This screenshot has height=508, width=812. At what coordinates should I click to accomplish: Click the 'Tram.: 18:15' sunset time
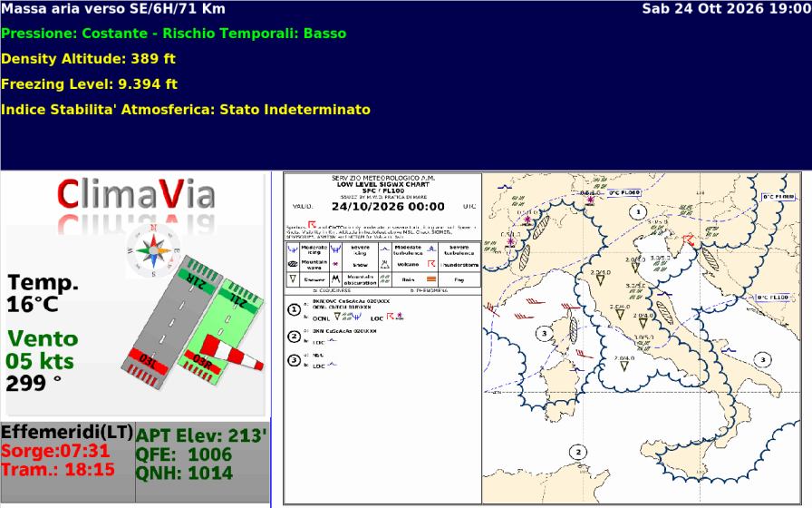[58, 470]
